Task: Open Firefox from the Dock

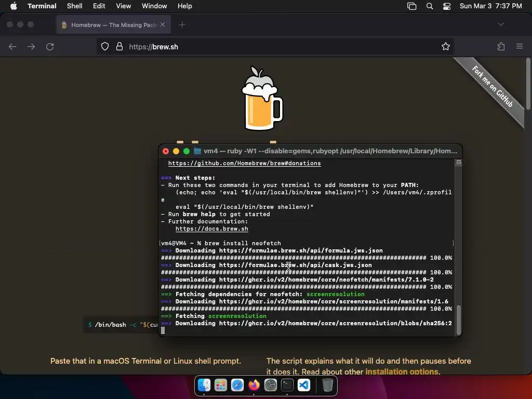Action: pyautogui.click(x=254, y=385)
